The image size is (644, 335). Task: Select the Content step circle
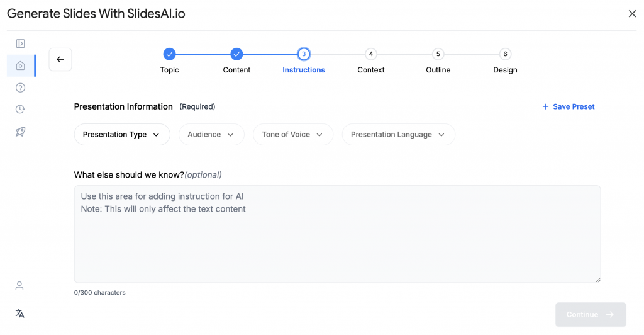click(236, 54)
